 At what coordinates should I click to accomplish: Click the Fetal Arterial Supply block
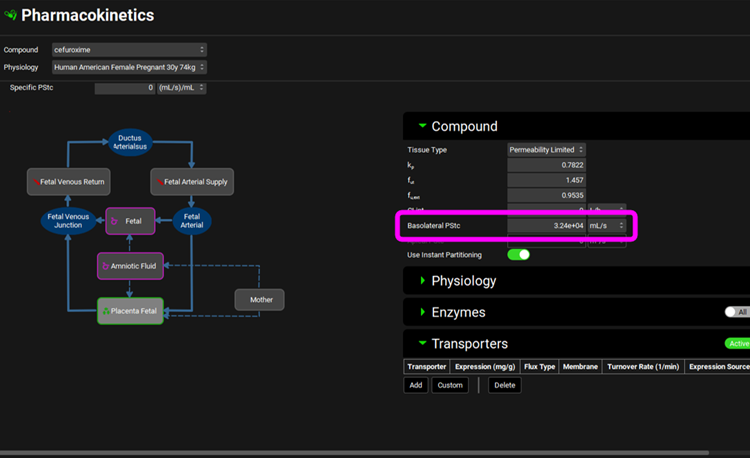[x=192, y=182]
